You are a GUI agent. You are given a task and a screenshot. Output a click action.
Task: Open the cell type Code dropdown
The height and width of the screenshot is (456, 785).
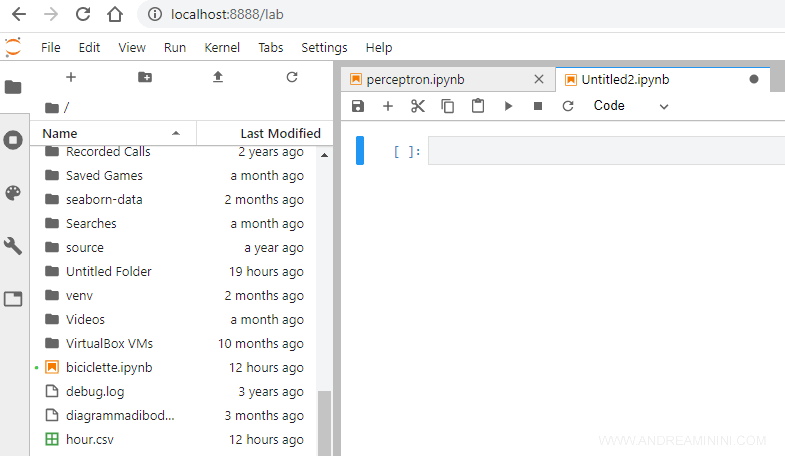tap(631, 106)
